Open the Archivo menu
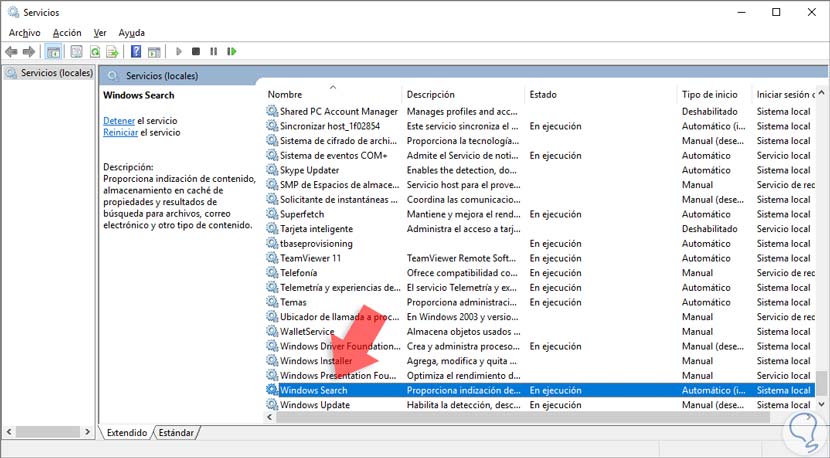Image resolution: width=830 pixels, height=458 pixels. [x=24, y=33]
